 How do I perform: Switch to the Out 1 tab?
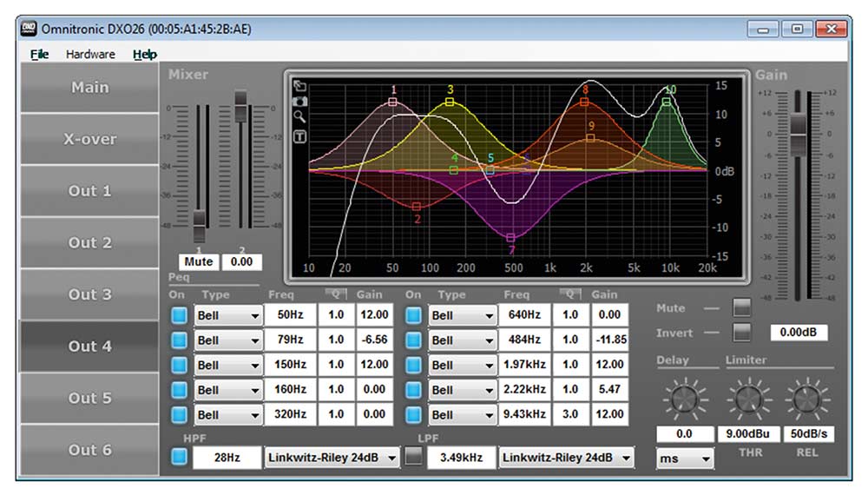[x=89, y=191]
